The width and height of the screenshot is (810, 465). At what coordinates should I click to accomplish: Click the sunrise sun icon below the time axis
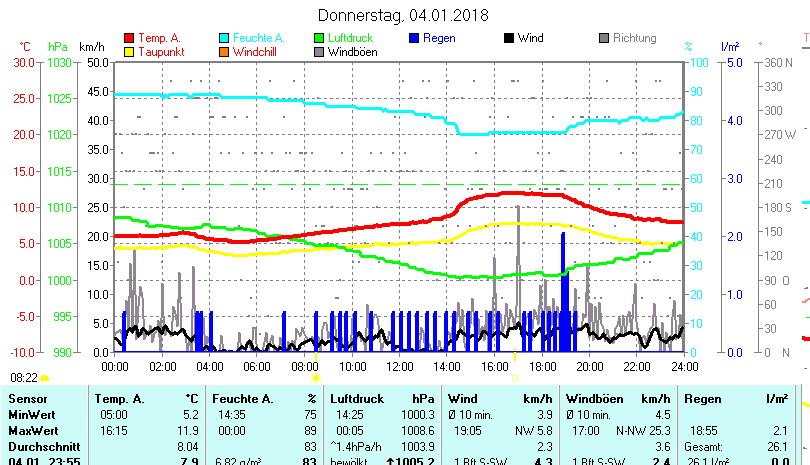[x=315, y=378]
